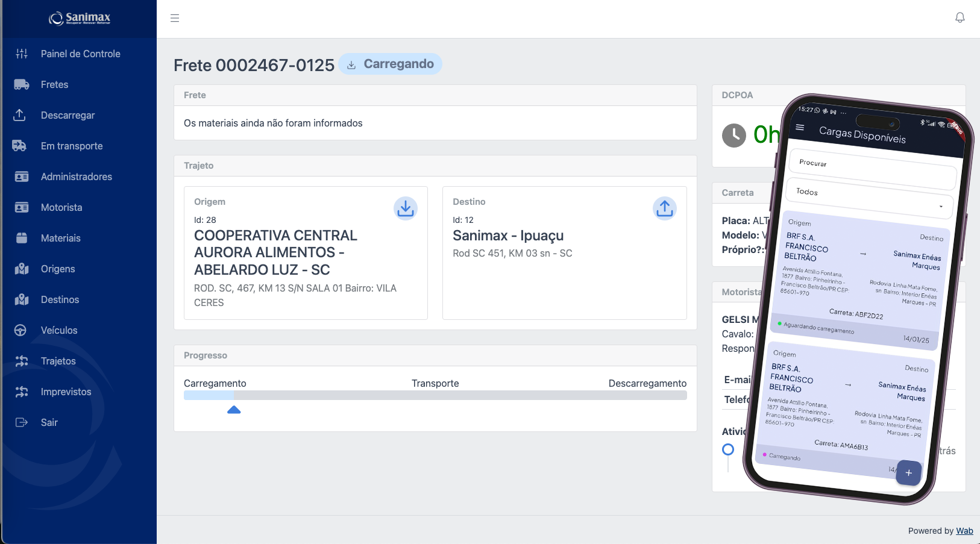Click the Carregando status badge
The image size is (980, 544).
tap(390, 64)
